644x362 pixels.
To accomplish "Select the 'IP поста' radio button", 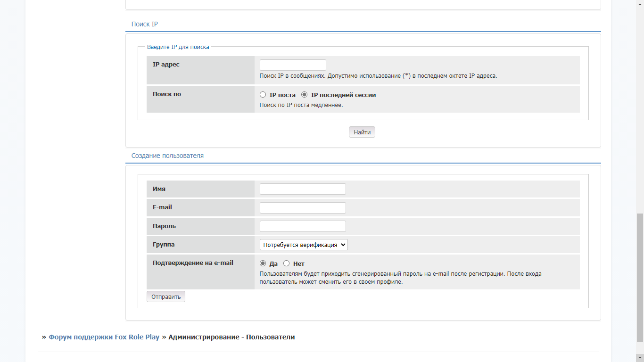I will click(263, 95).
